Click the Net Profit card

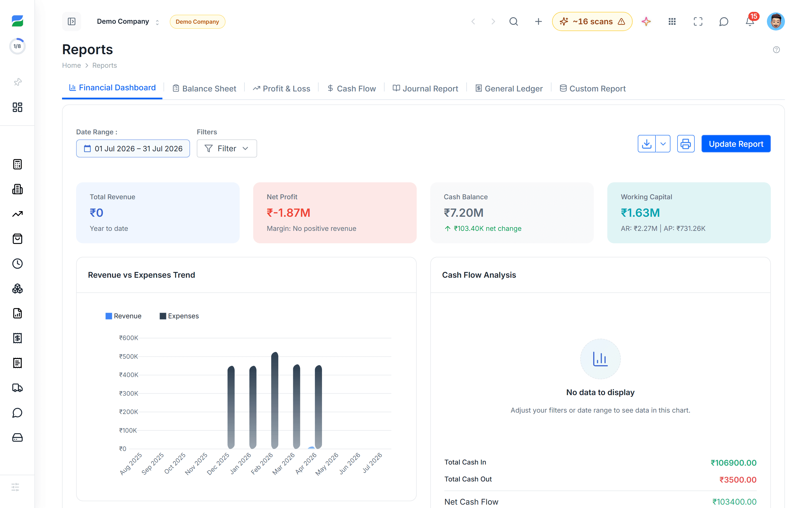click(x=335, y=213)
